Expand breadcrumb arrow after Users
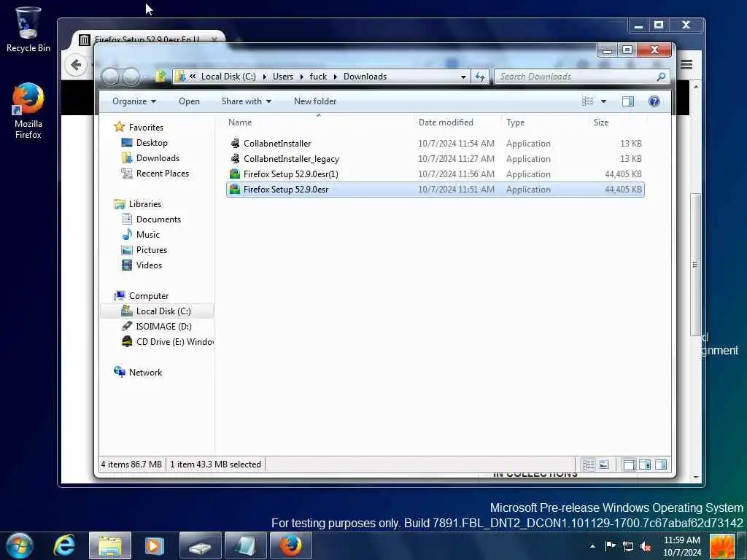 click(x=301, y=77)
